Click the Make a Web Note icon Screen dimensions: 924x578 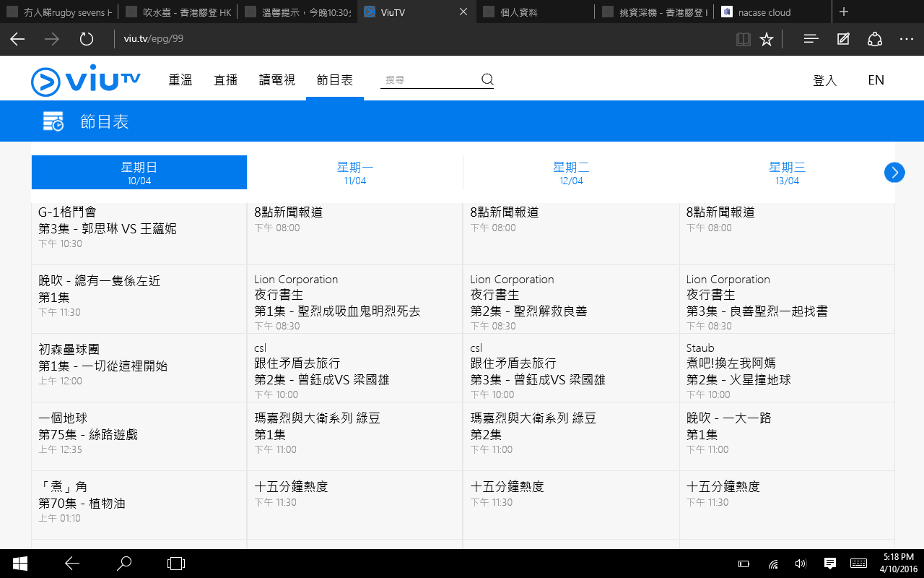click(843, 39)
